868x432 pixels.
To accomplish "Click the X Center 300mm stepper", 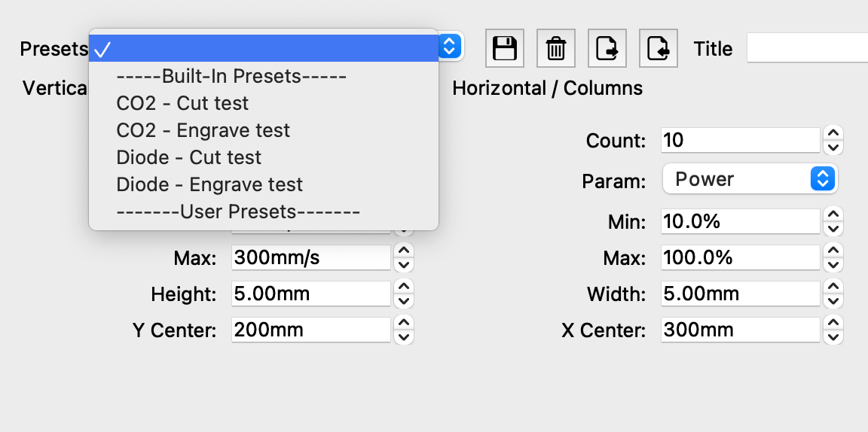I will tap(833, 330).
